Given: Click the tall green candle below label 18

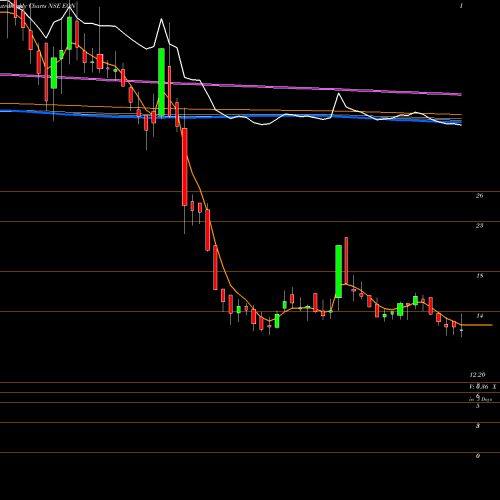Looking at the screenshot, I should click(338, 271).
